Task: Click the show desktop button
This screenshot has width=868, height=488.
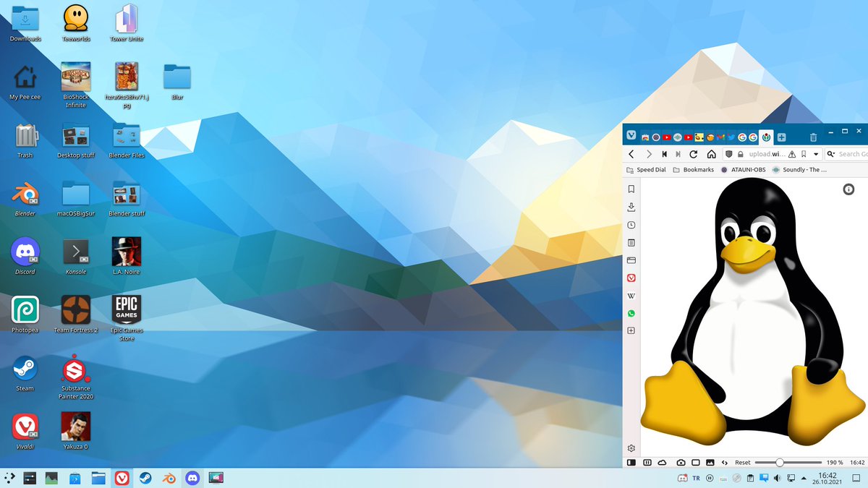Action: 856,478
